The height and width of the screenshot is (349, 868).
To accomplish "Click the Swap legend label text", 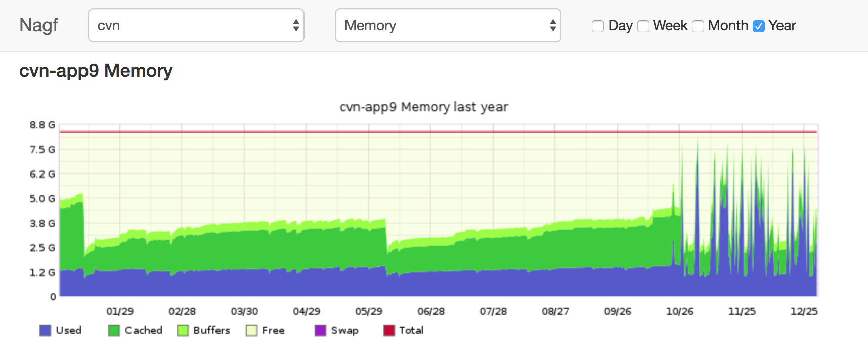I will [x=345, y=330].
